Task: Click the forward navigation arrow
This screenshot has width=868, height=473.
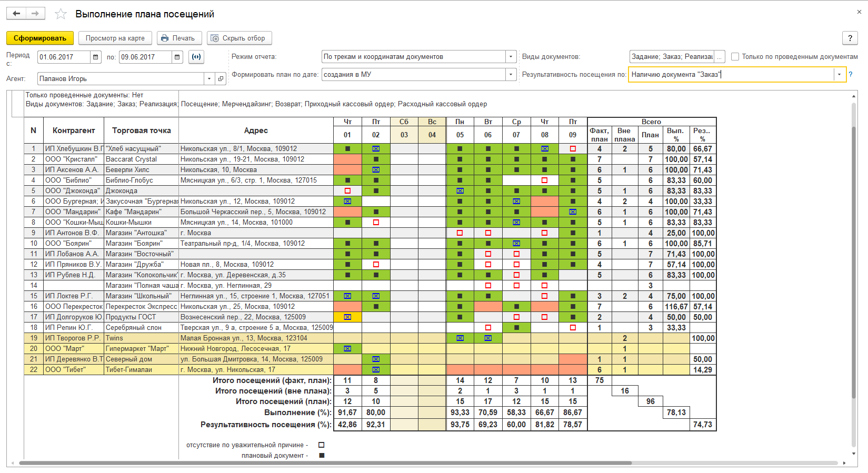Action: click(x=35, y=14)
